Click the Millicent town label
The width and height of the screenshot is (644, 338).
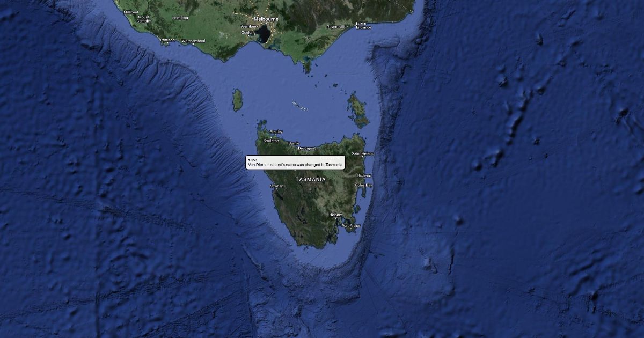click(x=131, y=12)
